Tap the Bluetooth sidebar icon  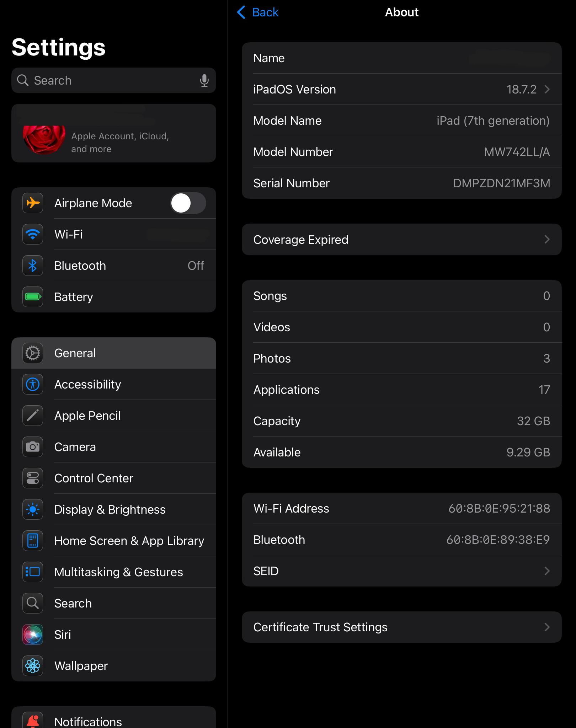tap(33, 266)
